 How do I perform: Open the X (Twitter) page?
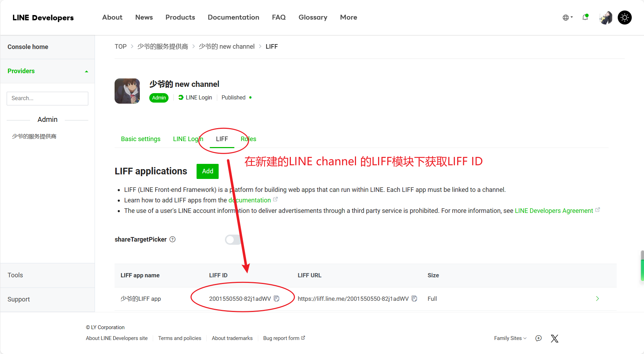click(555, 338)
